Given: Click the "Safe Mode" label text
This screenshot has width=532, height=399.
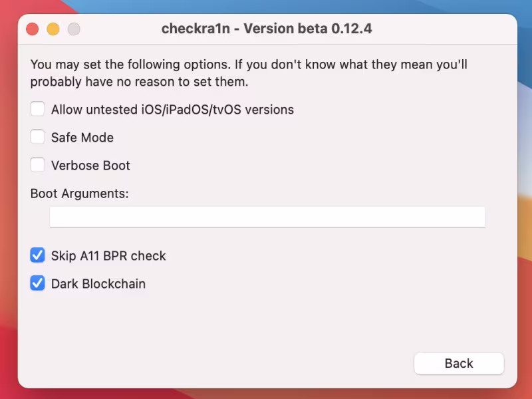Looking at the screenshot, I should (82, 138).
